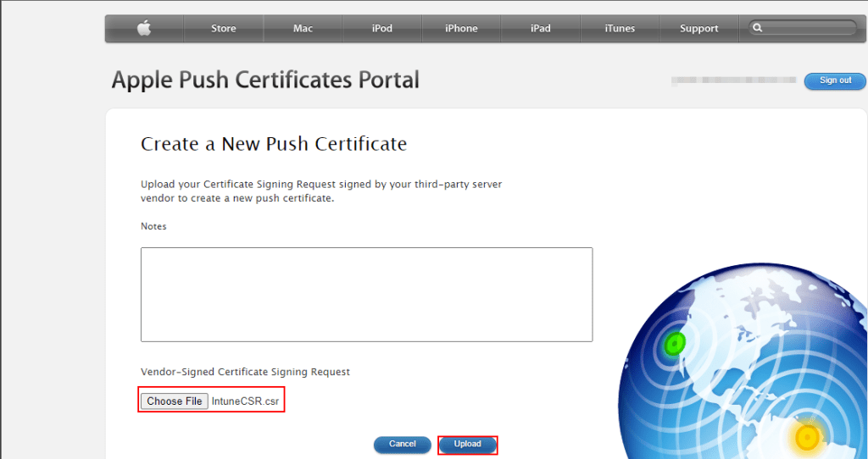Click the green beacon on the globe
868x459 pixels.
[x=675, y=343]
